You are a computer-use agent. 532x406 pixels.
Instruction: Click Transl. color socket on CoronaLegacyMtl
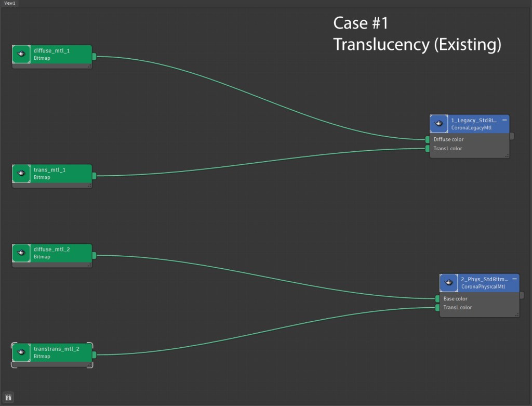[427, 149]
